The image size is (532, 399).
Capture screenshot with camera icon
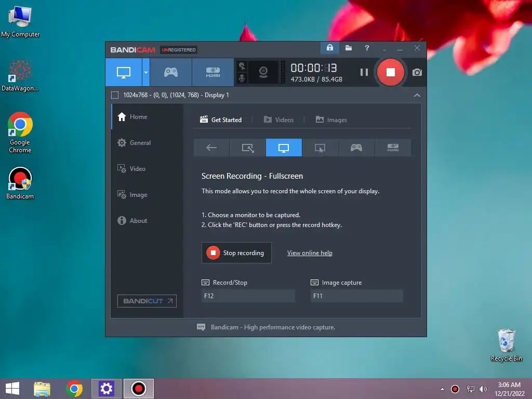(417, 72)
